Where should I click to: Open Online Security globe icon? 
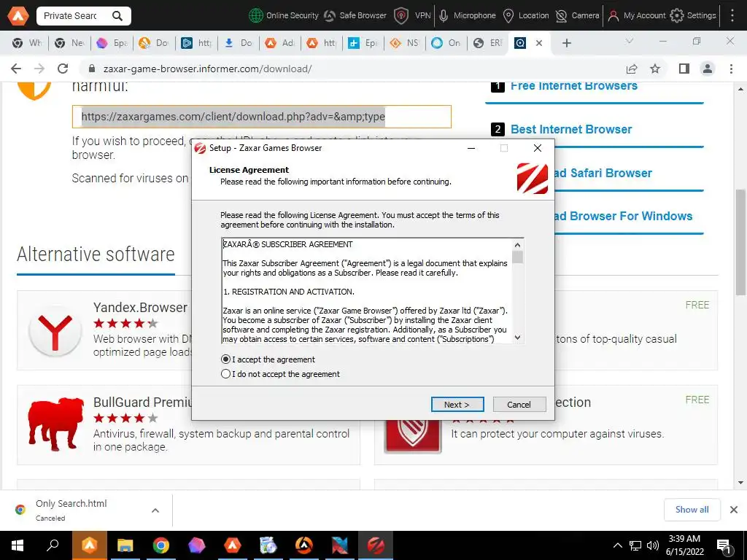(x=256, y=16)
